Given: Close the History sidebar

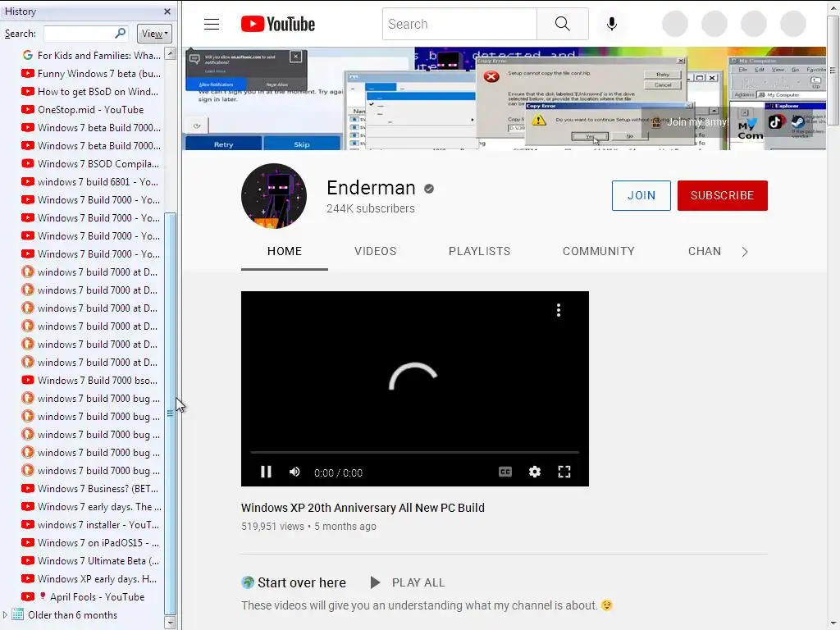Looking at the screenshot, I should pyautogui.click(x=167, y=11).
